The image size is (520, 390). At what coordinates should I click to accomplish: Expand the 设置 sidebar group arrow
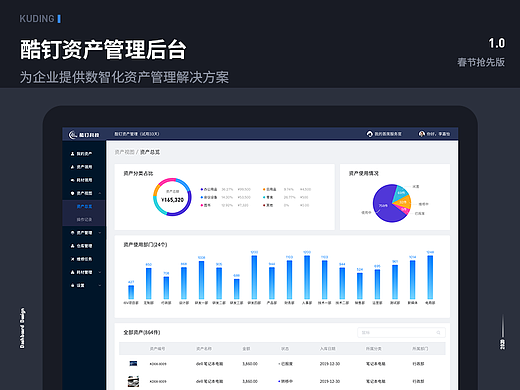[x=100, y=285]
